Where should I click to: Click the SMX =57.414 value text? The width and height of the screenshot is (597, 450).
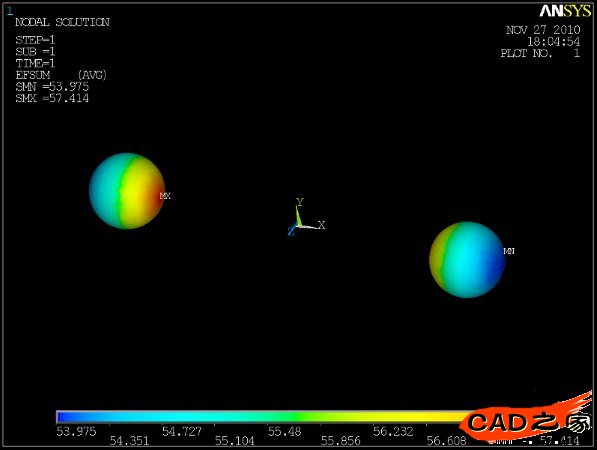click(52, 99)
